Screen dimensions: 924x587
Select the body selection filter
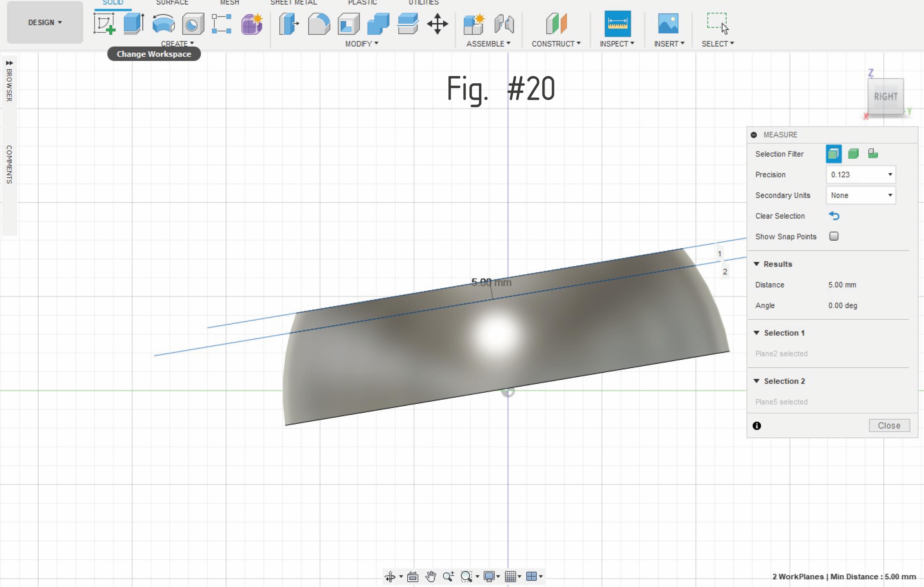tap(853, 154)
